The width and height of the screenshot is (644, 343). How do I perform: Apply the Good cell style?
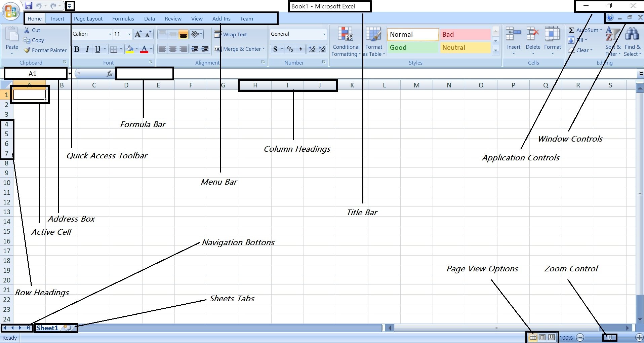pos(413,47)
